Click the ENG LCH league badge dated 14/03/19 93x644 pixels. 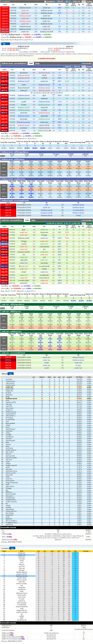pyautogui.click(x=5, y=29)
